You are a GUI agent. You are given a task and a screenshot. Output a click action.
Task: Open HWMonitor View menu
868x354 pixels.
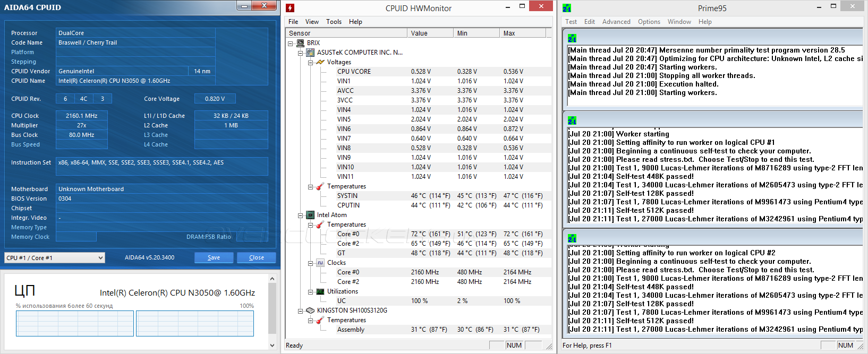pyautogui.click(x=312, y=22)
